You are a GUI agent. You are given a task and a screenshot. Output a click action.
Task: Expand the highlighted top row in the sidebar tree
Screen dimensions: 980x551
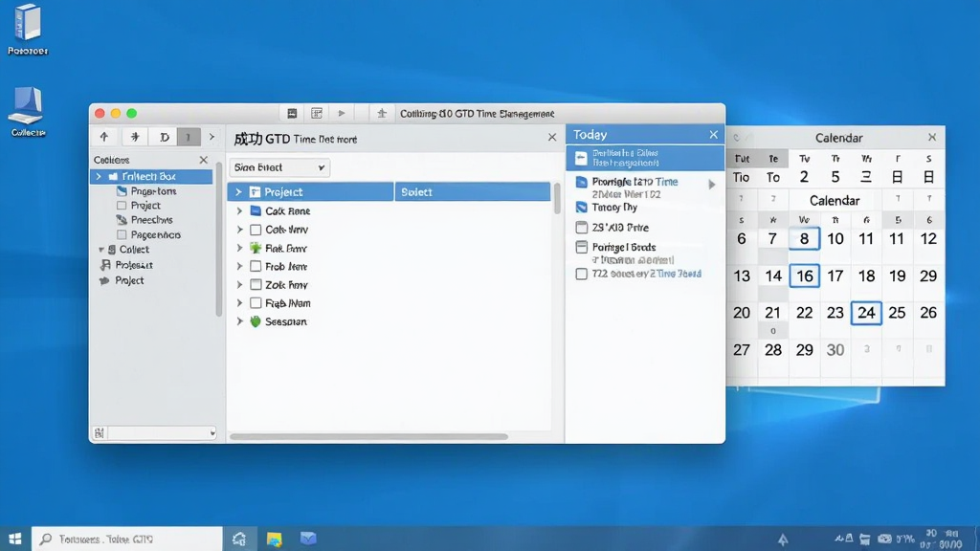tap(99, 177)
